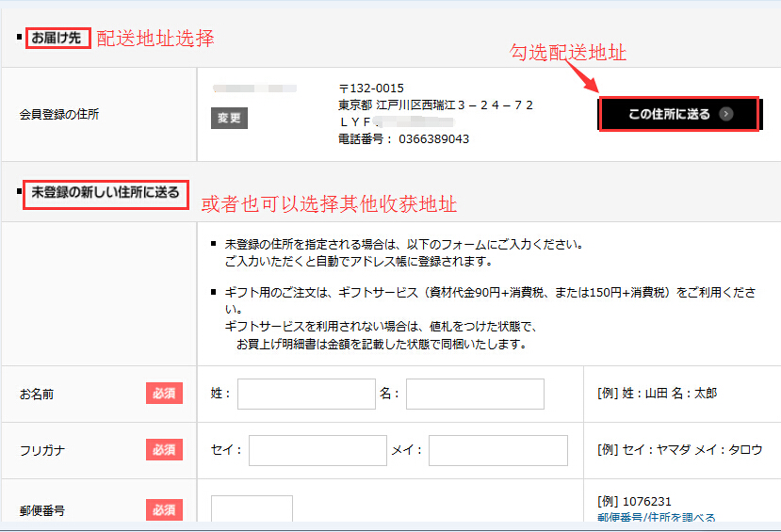Click the postal code 〒132-0015 text

(371, 88)
